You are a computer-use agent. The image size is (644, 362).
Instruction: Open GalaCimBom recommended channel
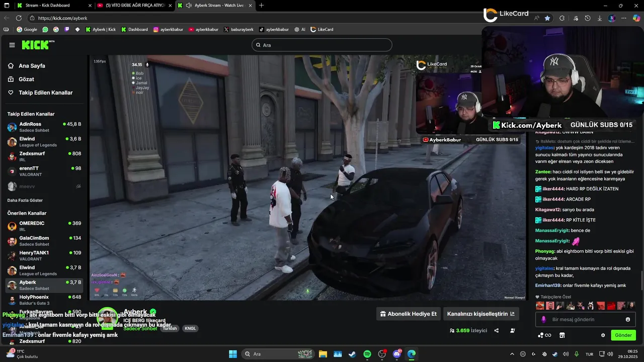click(x=44, y=241)
